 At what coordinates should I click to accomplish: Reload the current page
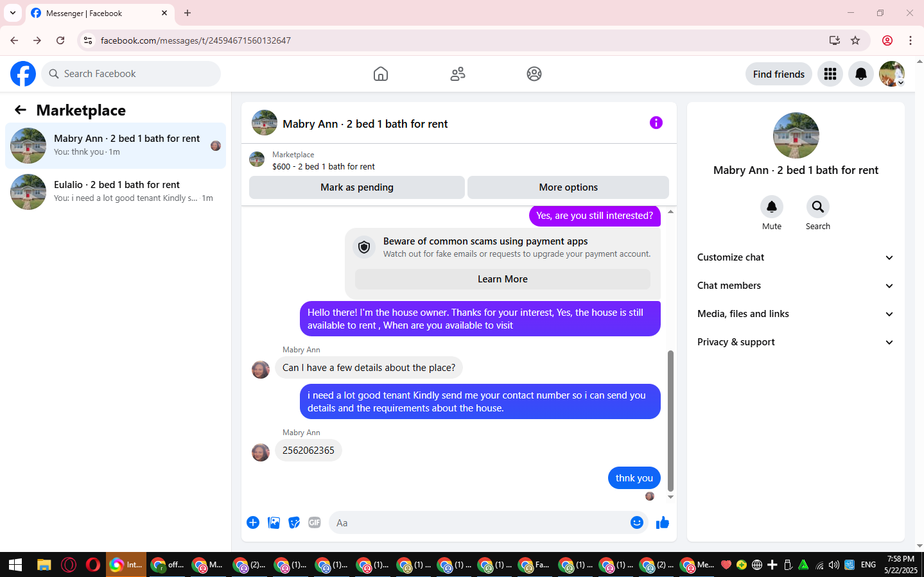(60, 40)
